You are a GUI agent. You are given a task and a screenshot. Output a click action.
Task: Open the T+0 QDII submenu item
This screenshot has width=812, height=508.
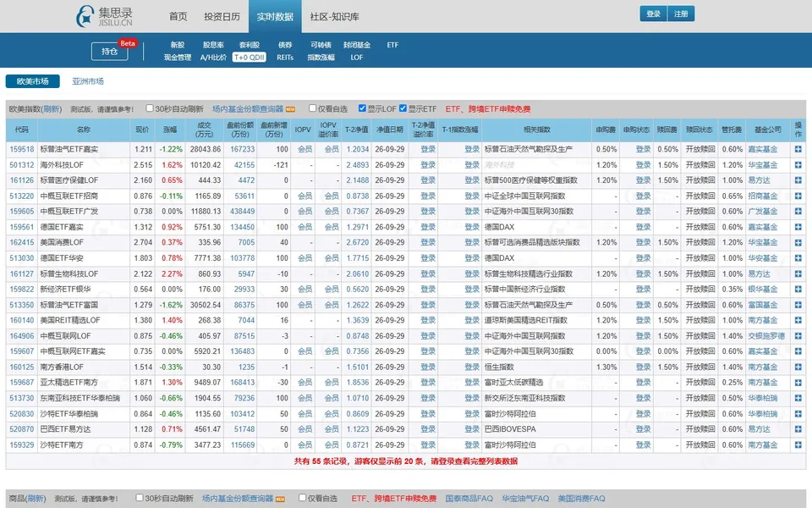(x=249, y=58)
